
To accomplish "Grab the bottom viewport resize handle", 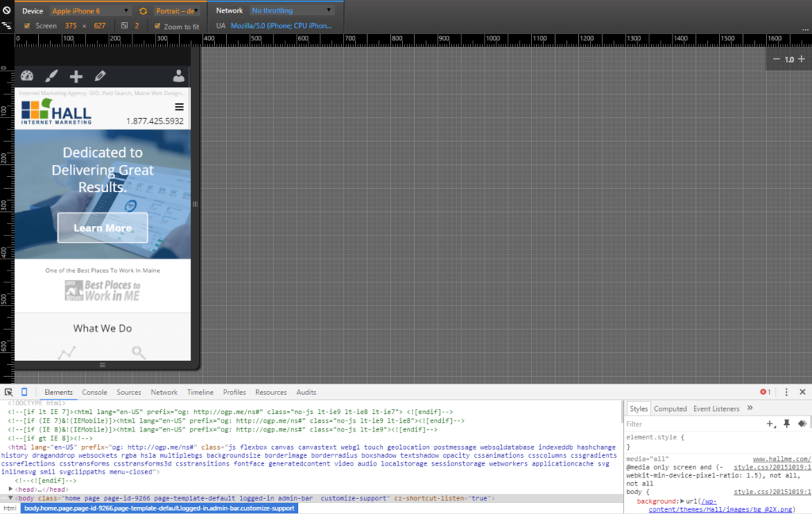I will (x=102, y=366).
